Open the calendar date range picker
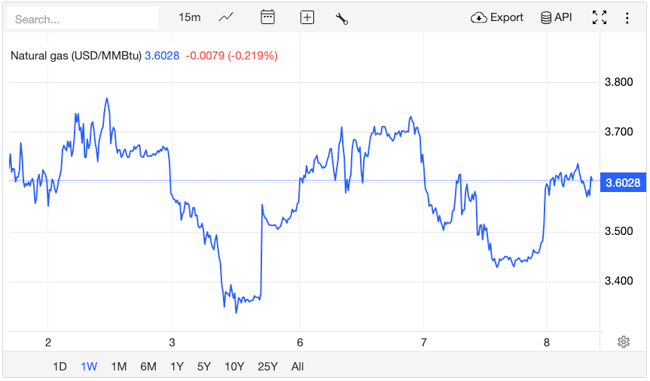 tap(267, 17)
